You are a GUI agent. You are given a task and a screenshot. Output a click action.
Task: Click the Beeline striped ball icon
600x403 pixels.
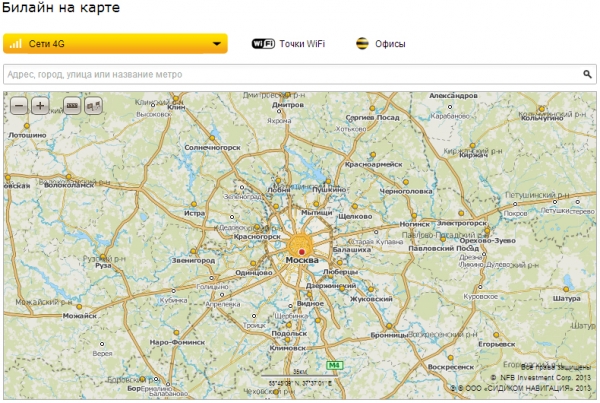pyautogui.click(x=362, y=44)
